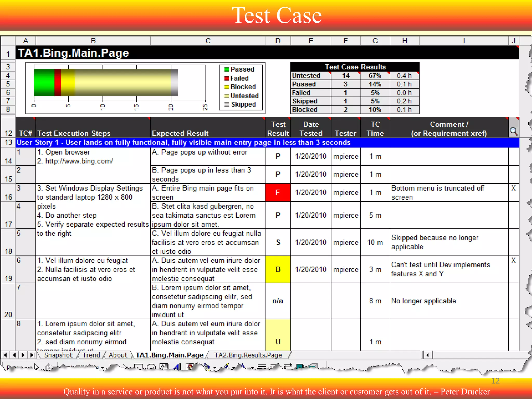Open the Snapshot sheet tab

pos(58,355)
